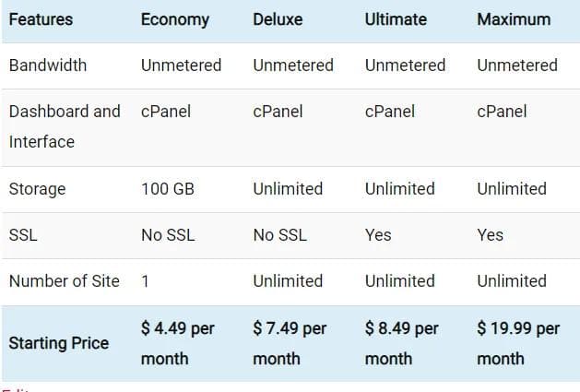
Task: Click the Dashboard and Interface label
Action: pyautogui.click(x=65, y=126)
